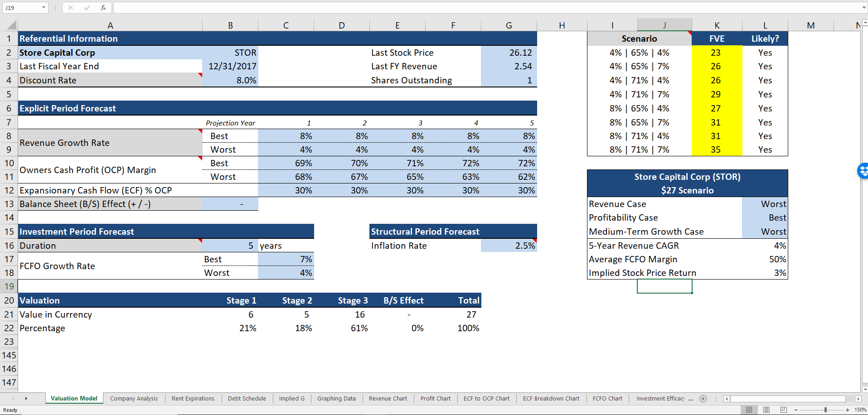Adjust the zoom slider handle
868x415 pixels.
click(x=825, y=410)
